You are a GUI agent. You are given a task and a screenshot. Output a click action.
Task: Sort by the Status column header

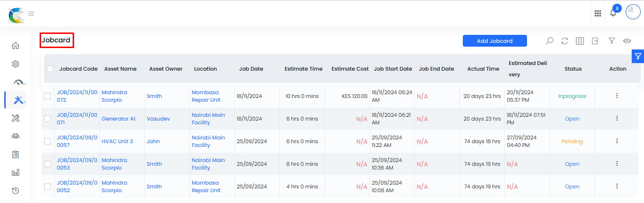573,69
